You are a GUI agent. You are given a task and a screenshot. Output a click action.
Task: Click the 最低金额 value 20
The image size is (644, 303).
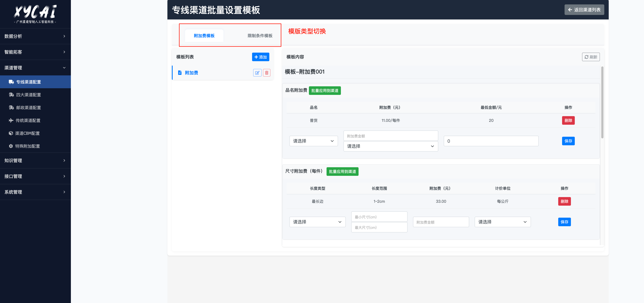[491, 120]
